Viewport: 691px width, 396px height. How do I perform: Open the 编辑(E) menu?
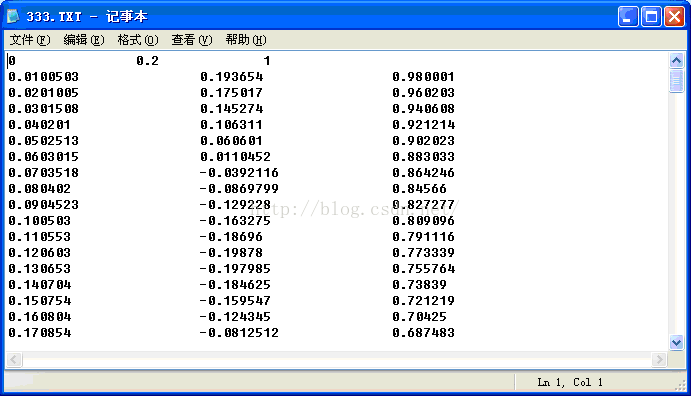click(x=84, y=40)
